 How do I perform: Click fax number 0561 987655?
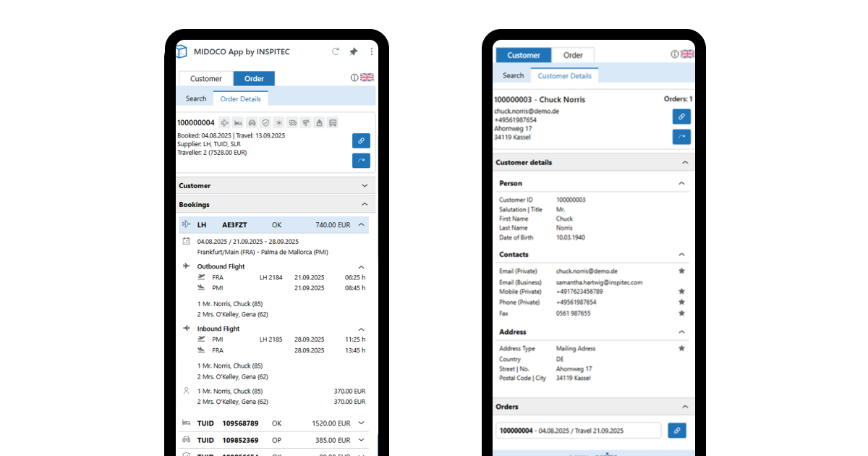573,313
